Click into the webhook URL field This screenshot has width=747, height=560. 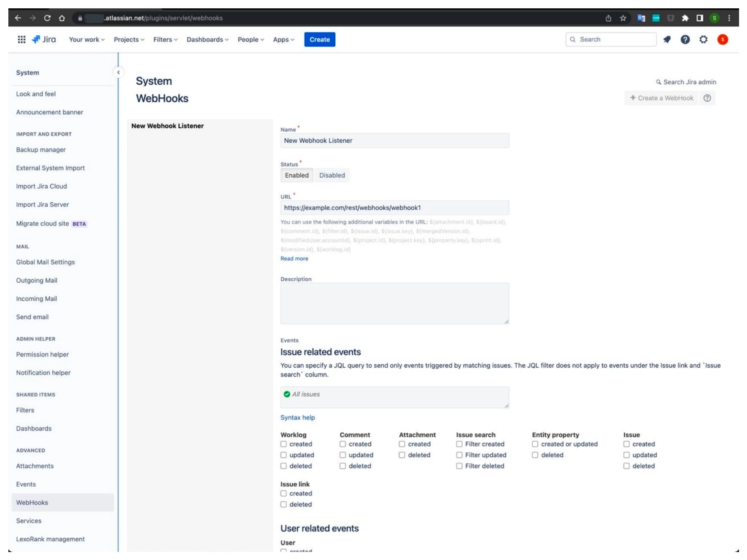pyautogui.click(x=395, y=208)
